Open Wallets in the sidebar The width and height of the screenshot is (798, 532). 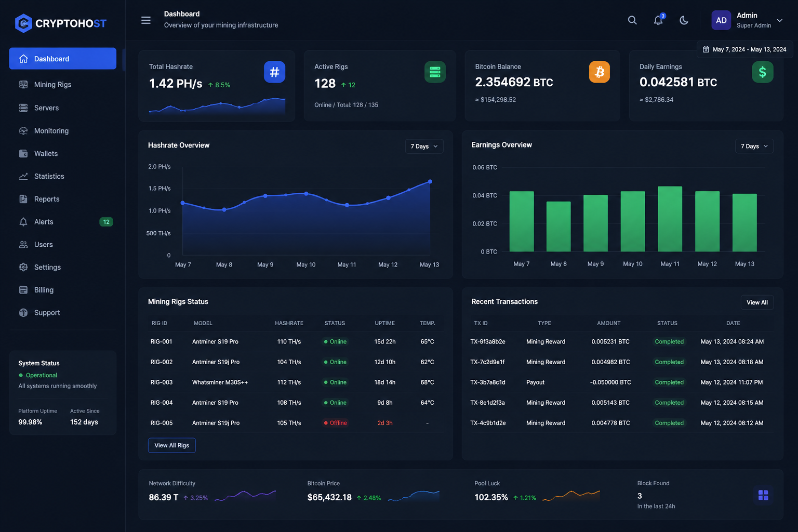tap(63, 154)
